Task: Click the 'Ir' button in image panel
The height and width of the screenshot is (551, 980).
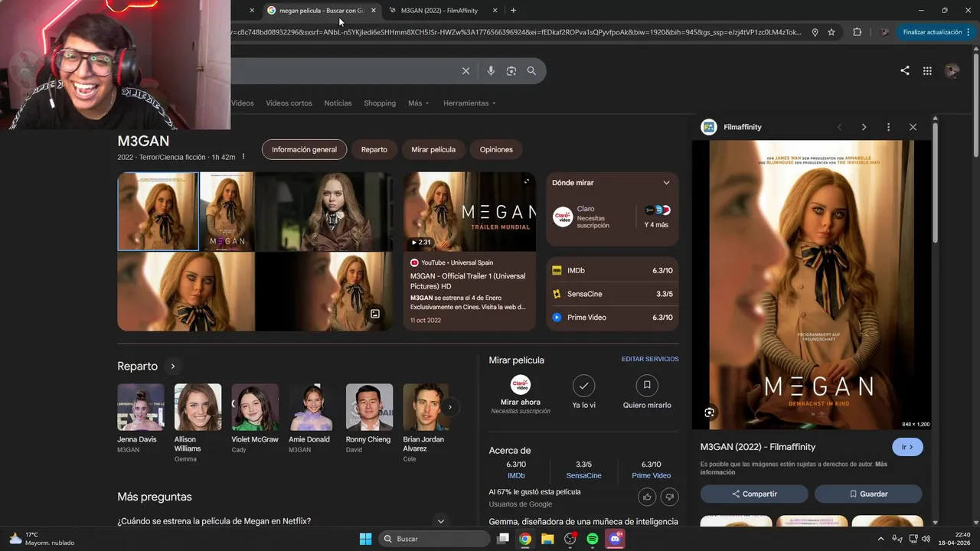Action: (907, 447)
